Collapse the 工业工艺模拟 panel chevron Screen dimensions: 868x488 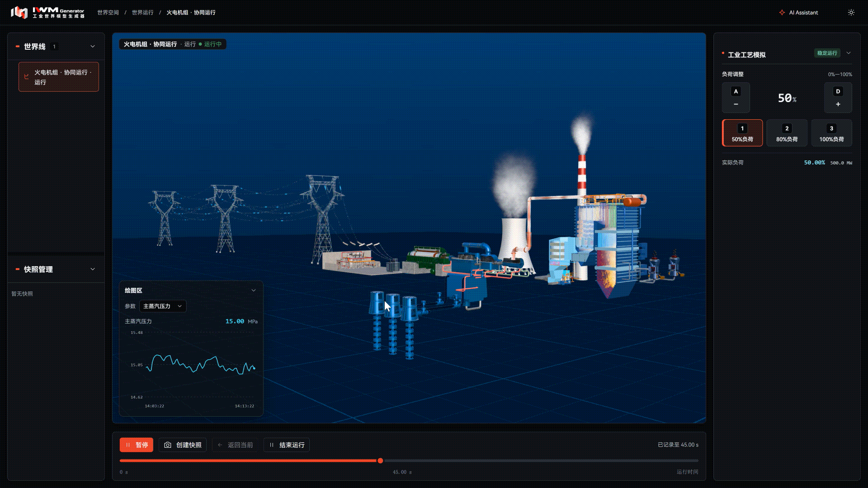coord(849,53)
